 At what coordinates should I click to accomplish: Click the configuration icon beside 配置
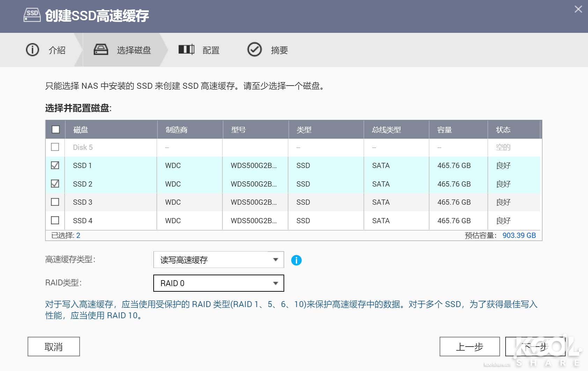(x=186, y=49)
